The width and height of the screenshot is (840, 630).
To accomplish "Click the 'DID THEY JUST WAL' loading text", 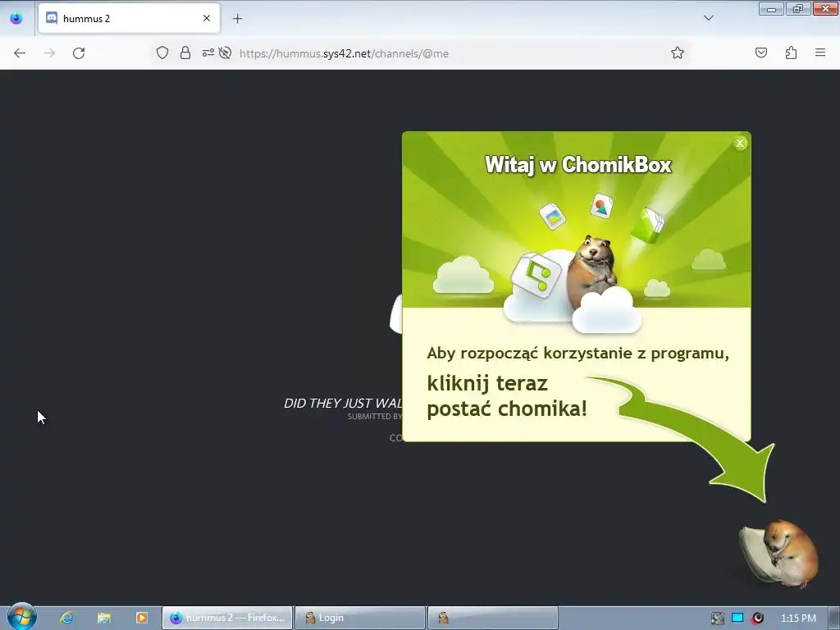I will tap(343, 404).
